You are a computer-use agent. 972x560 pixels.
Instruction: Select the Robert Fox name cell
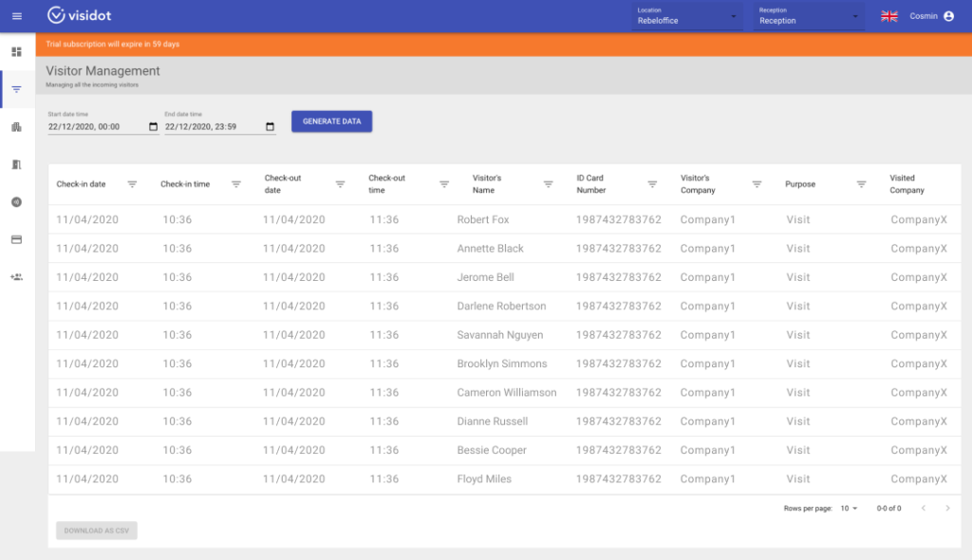[483, 219]
